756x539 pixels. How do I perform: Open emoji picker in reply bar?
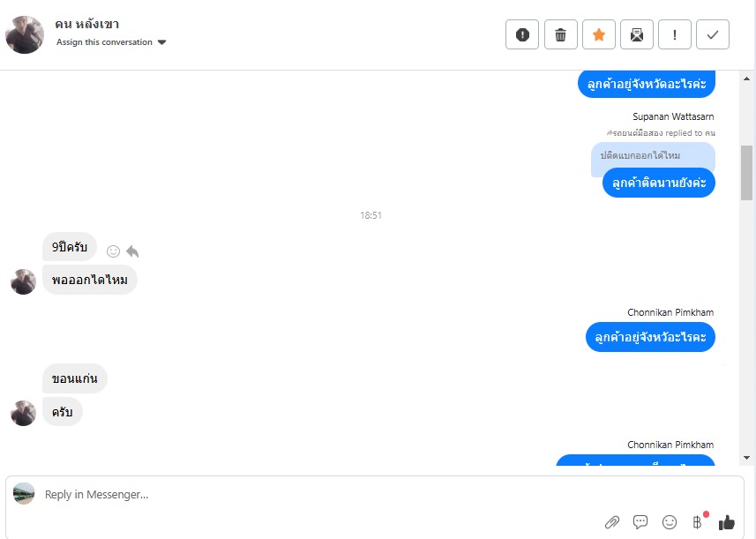coord(670,522)
